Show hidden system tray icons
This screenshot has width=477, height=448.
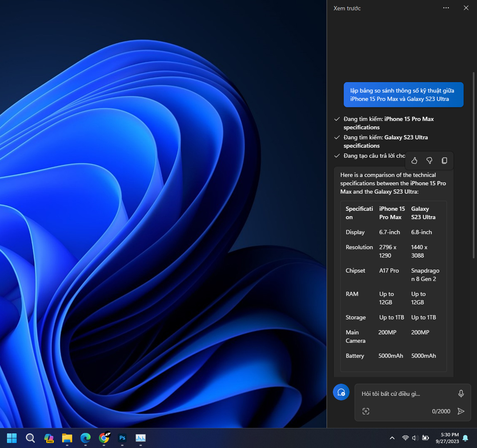click(x=392, y=438)
